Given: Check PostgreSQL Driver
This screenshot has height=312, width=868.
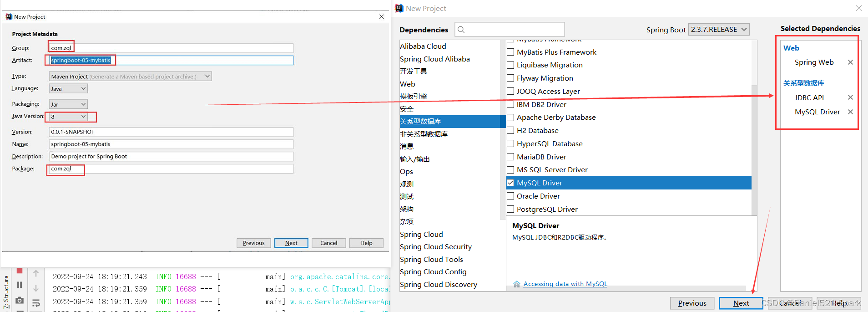Looking at the screenshot, I should point(510,209).
